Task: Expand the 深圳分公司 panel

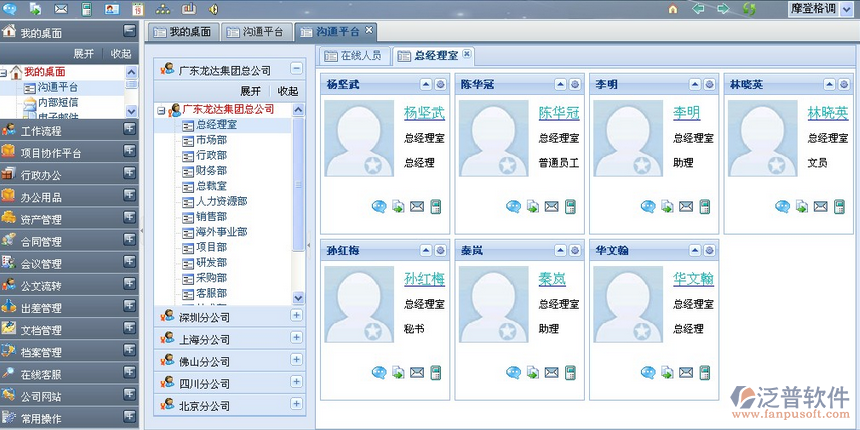Action: (296, 316)
